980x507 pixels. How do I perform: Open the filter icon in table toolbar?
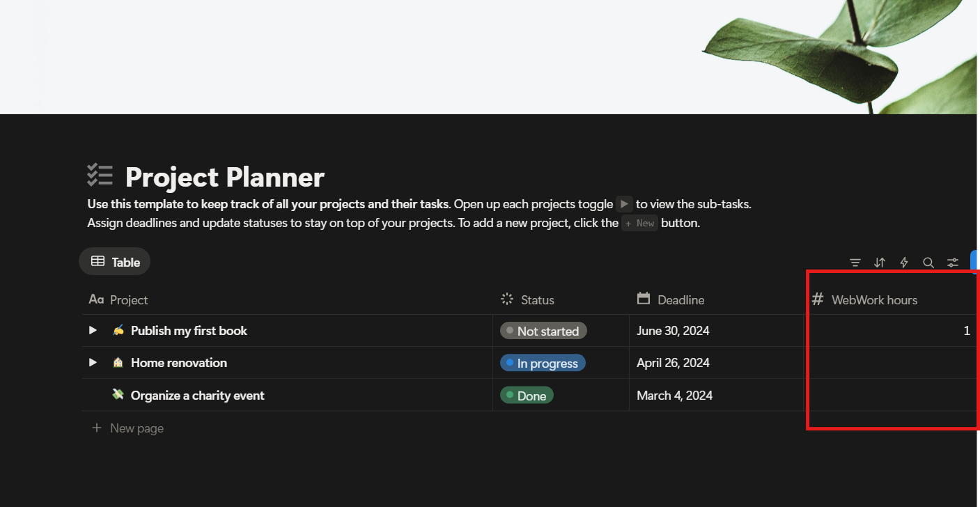point(855,263)
